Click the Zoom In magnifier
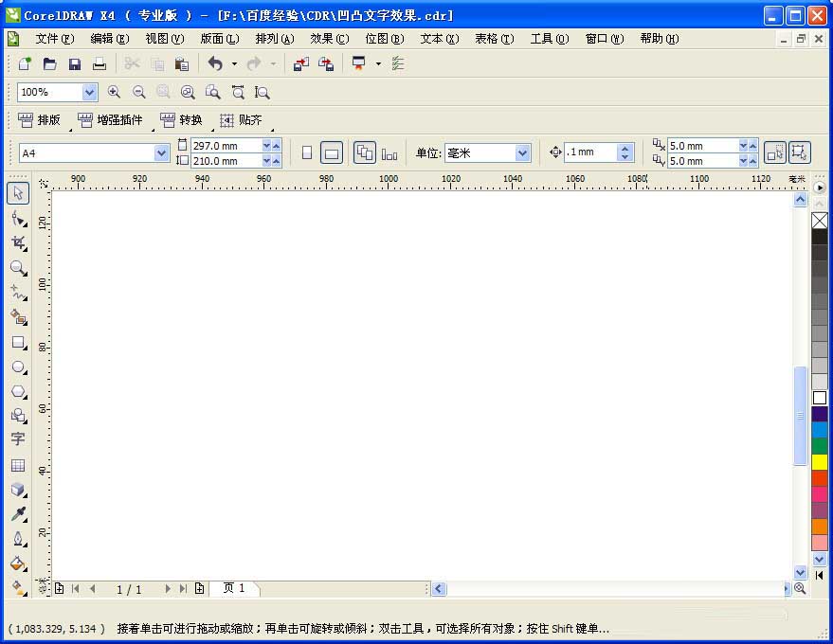Viewport: 833px width, 644px height. click(114, 93)
